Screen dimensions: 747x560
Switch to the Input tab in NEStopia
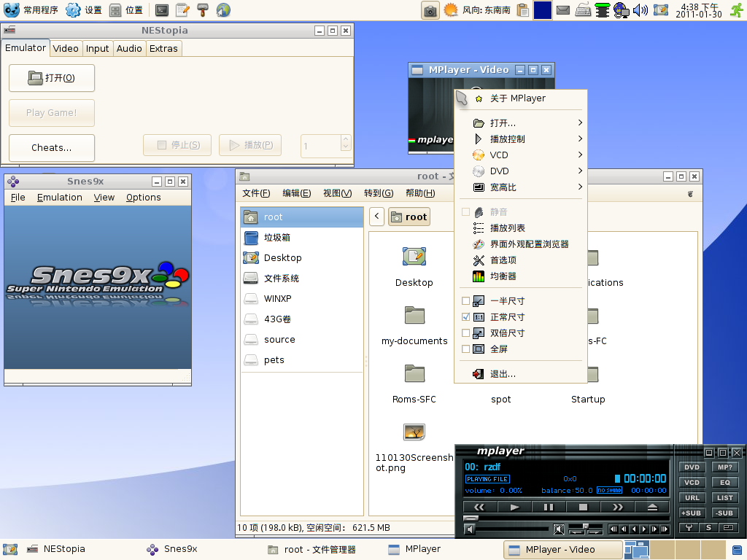coord(97,49)
